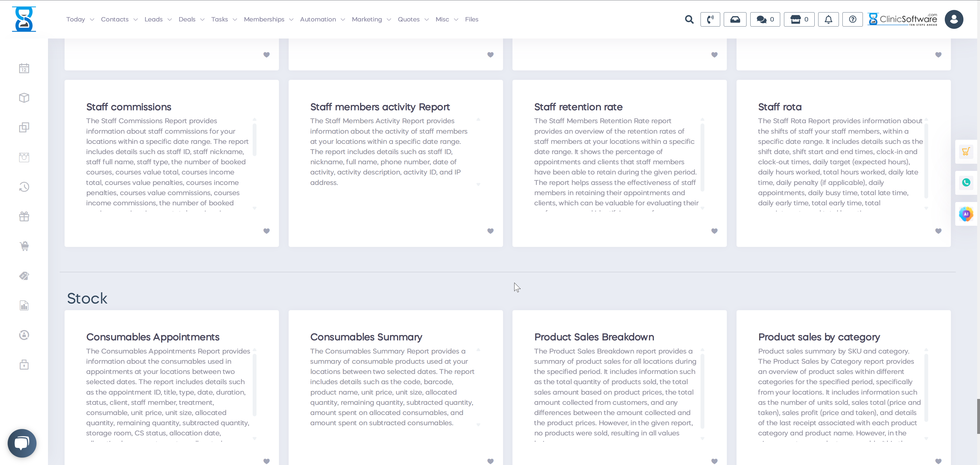
Task: Open the phone call icon in header
Action: coord(710,19)
